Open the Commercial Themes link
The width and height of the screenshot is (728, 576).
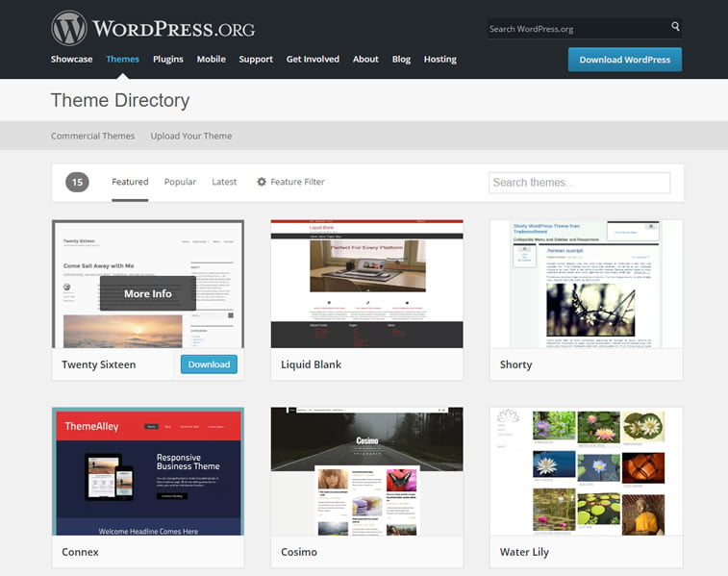[93, 136]
